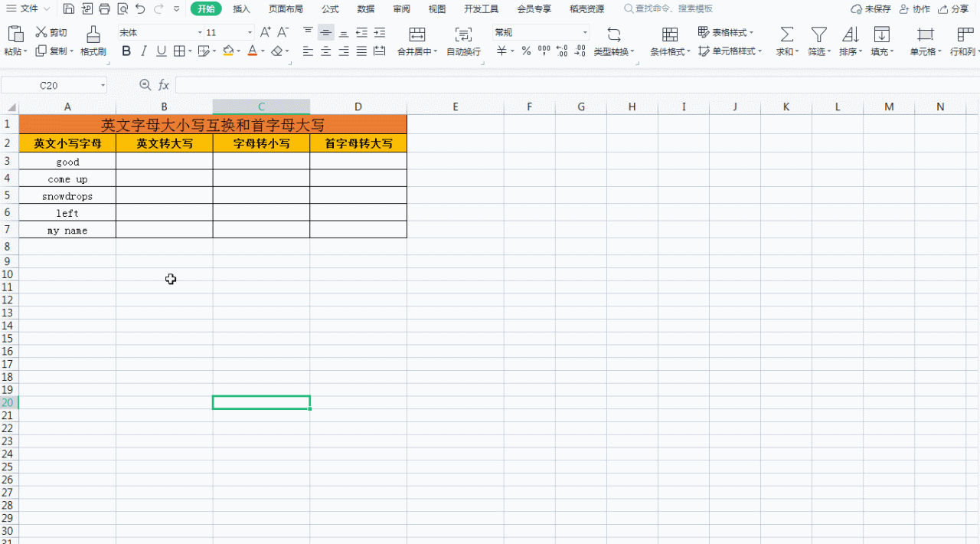This screenshot has width=980, height=544.
Task: Click the formula bar input
Action: click(576, 85)
